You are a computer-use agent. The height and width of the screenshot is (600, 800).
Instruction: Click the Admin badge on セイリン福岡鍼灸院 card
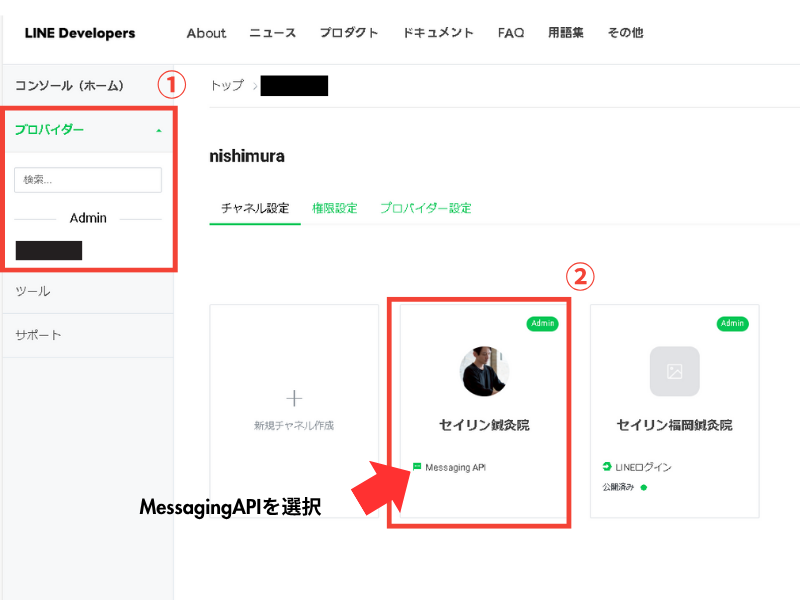pyautogui.click(x=732, y=323)
